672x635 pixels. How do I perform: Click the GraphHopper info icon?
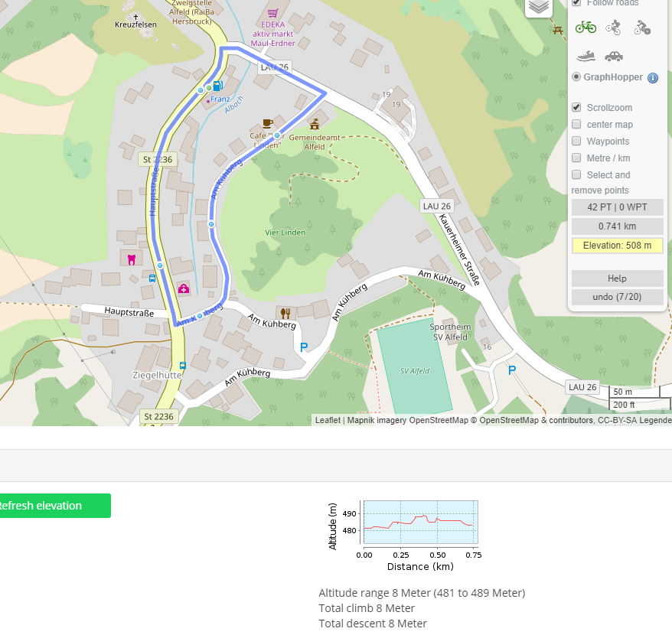coord(653,77)
